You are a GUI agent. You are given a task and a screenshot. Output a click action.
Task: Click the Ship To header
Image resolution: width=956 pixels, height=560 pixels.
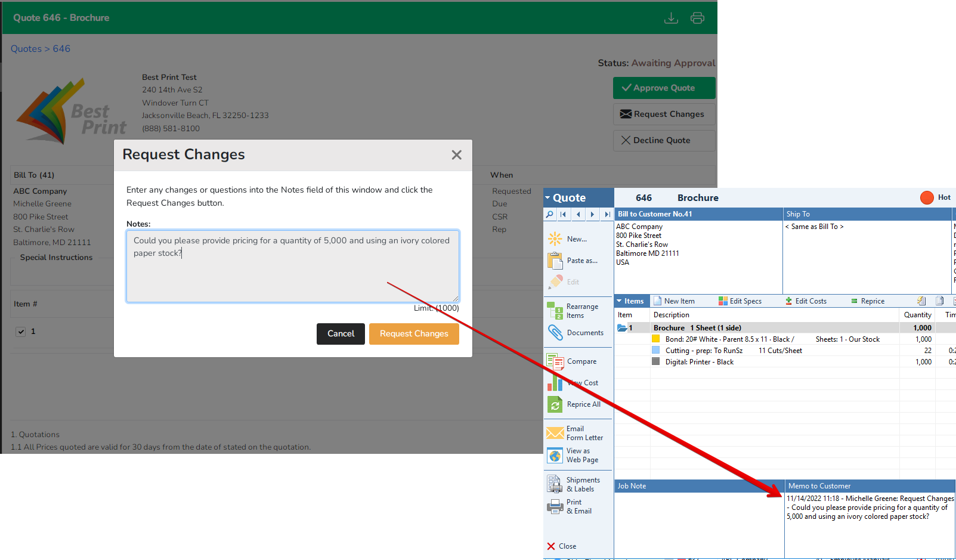(868, 214)
